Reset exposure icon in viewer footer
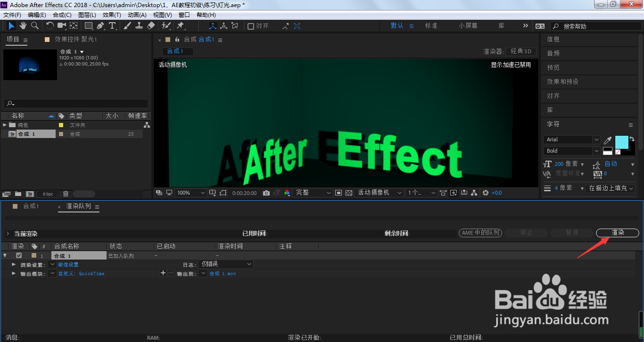The image size is (644, 342). point(485,193)
